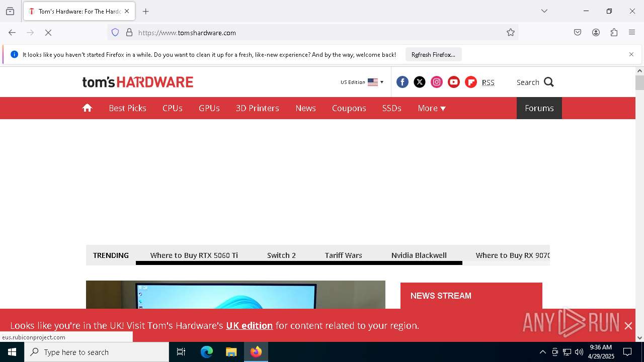Open the GPUs section
644x362 pixels.
tap(209, 108)
